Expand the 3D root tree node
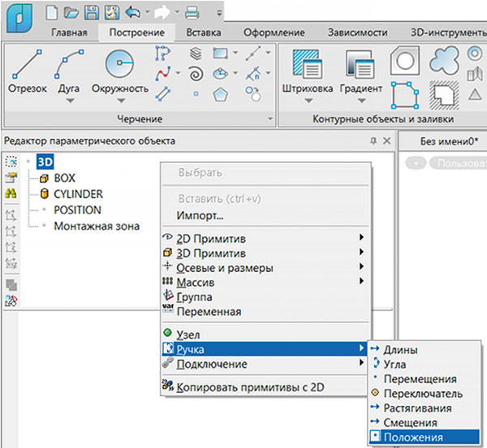The width and height of the screenshot is (487, 448). pyautogui.click(x=28, y=162)
